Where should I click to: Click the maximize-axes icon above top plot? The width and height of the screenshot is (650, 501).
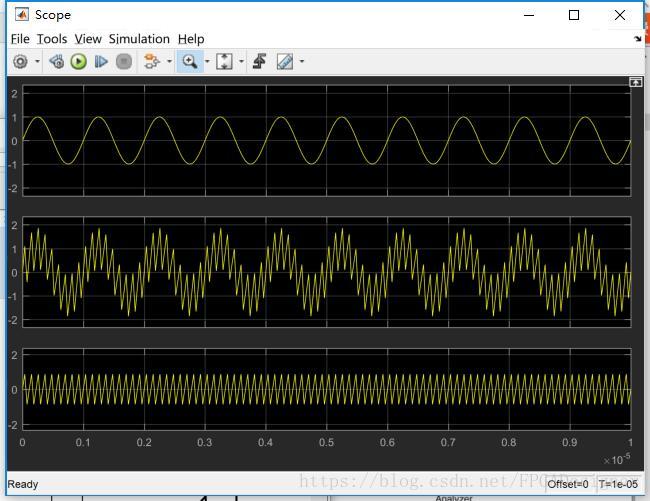coord(635,82)
